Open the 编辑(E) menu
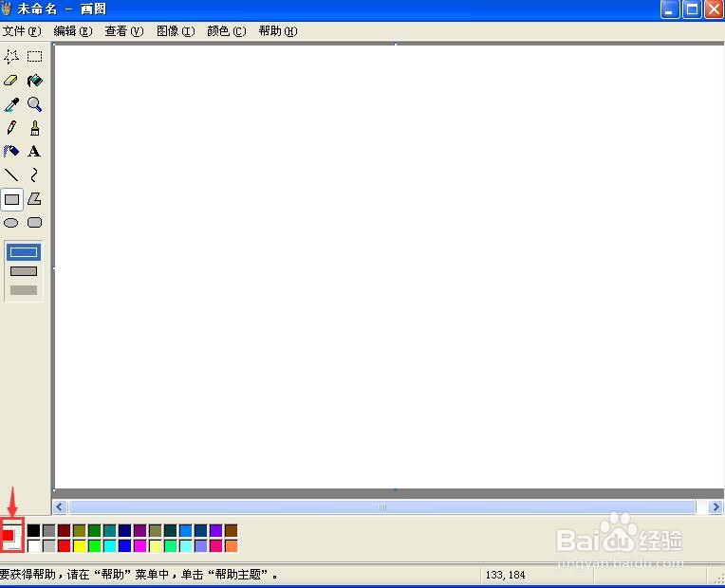The height and width of the screenshot is (588, 725). tap(73, 31)
